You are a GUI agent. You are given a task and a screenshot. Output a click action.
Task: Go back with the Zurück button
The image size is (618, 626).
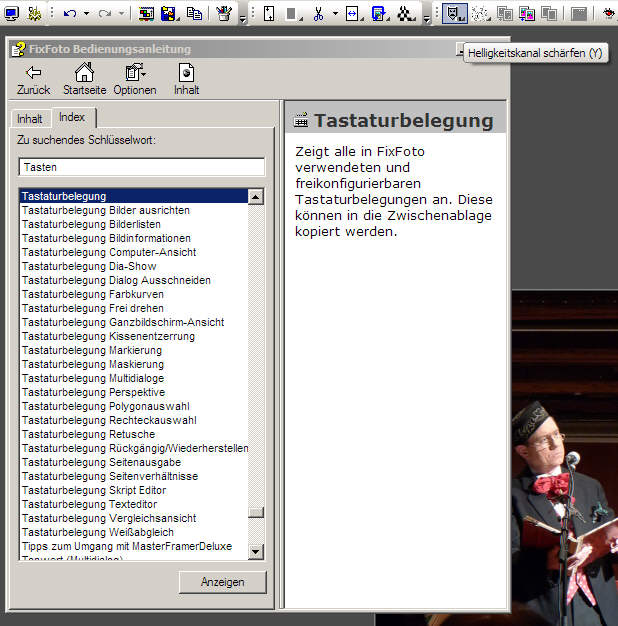(x=34, y=80)
